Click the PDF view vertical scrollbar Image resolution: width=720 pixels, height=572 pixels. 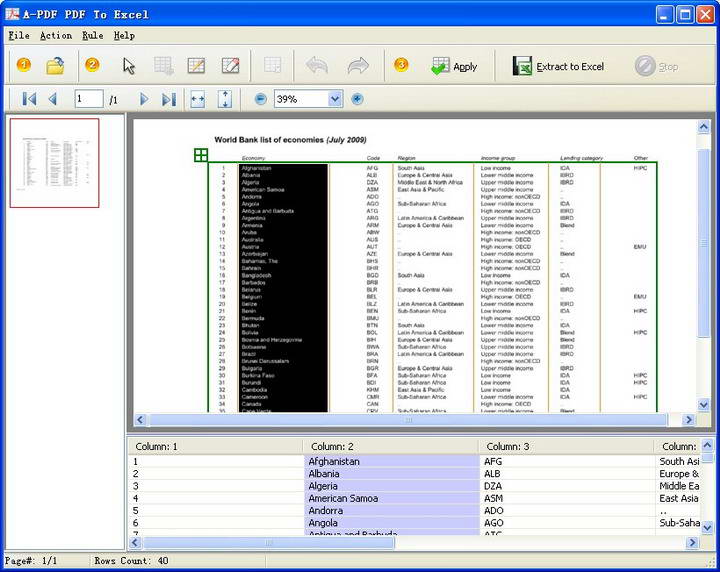[x=703, y=243]
